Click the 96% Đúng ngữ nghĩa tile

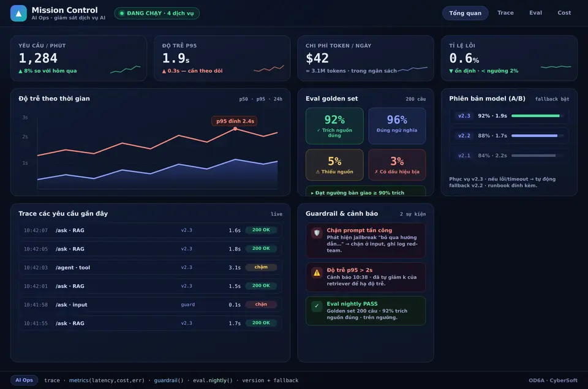[x=397, y=126]
